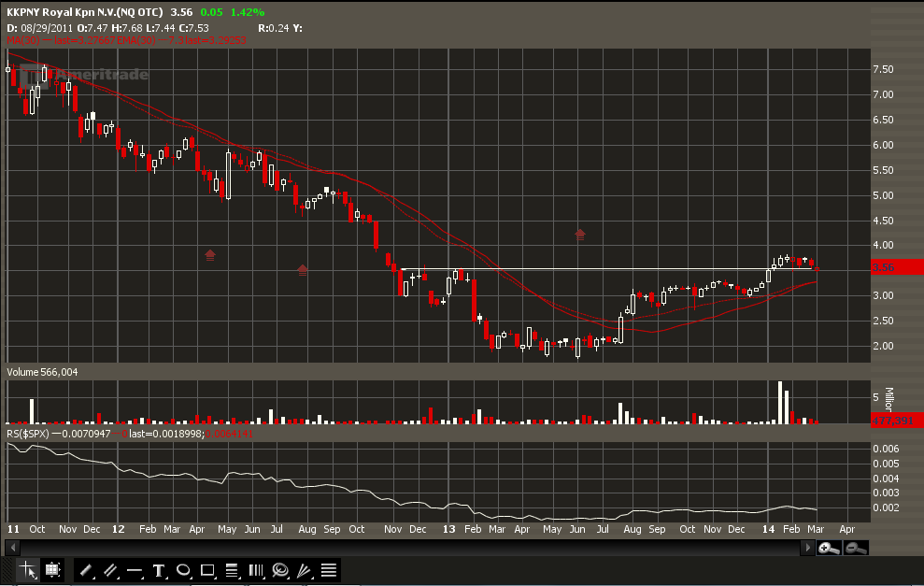The image size is (924, 586).
Task: Zoom out of the chart
Action: pyautogui.click(x=856, y=549)
